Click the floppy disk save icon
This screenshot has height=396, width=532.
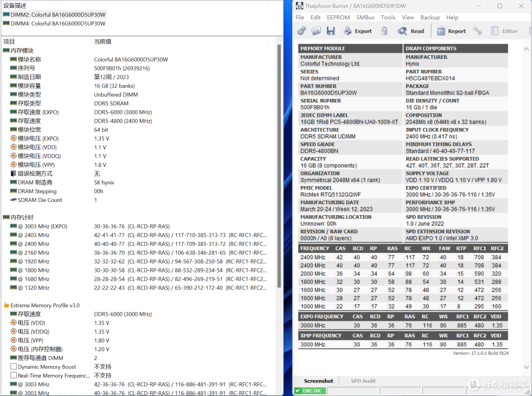pyautogui.click(x=331, y=31)
